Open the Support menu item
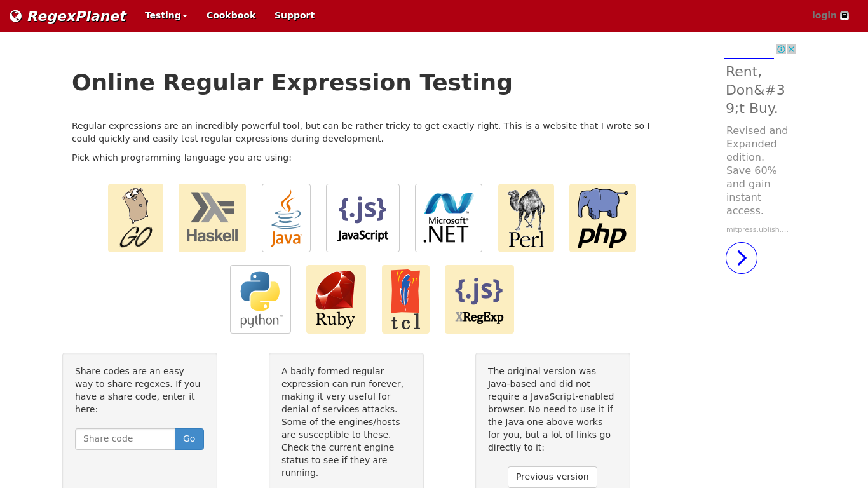868x488 pixels. pos(294,15)
